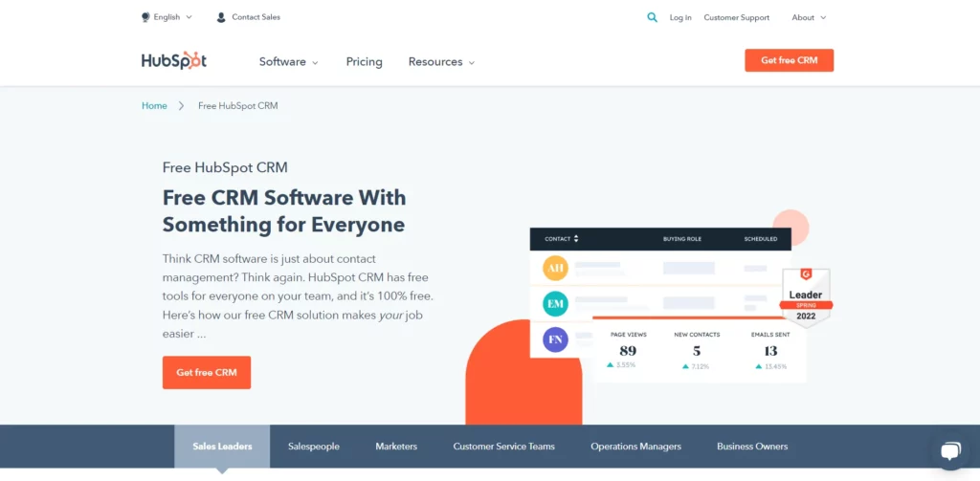Expand the Resources menu

[441, 62]
